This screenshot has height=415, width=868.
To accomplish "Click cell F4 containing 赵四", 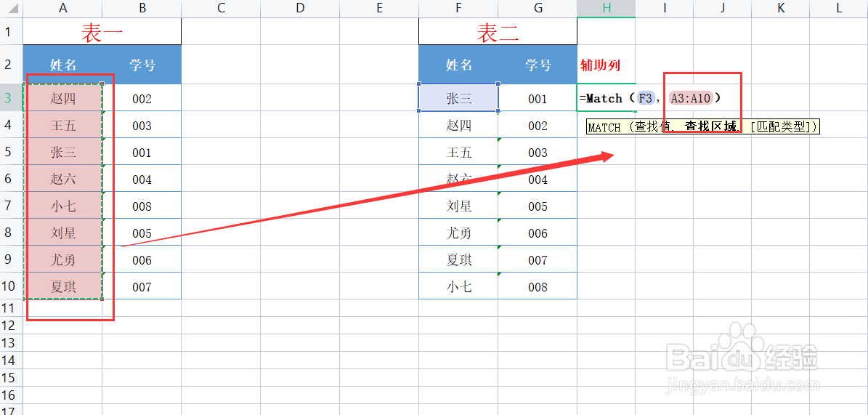I will pyautogui.click(x=458, y=125).
